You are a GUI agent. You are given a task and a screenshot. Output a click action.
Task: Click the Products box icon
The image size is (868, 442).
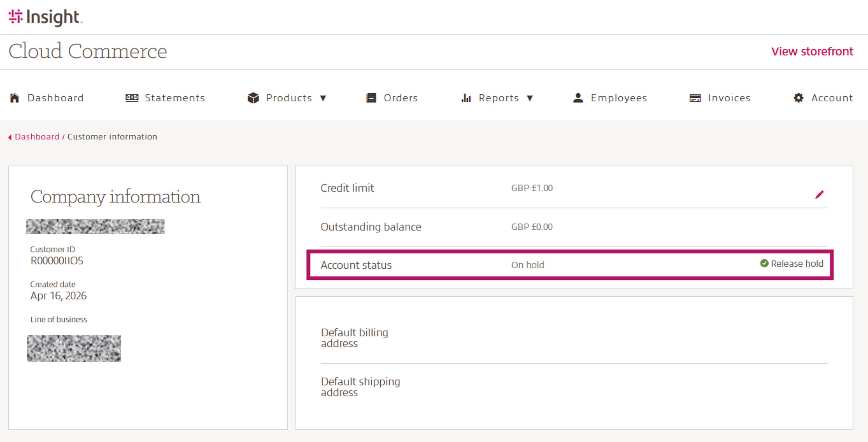(253, 98)
